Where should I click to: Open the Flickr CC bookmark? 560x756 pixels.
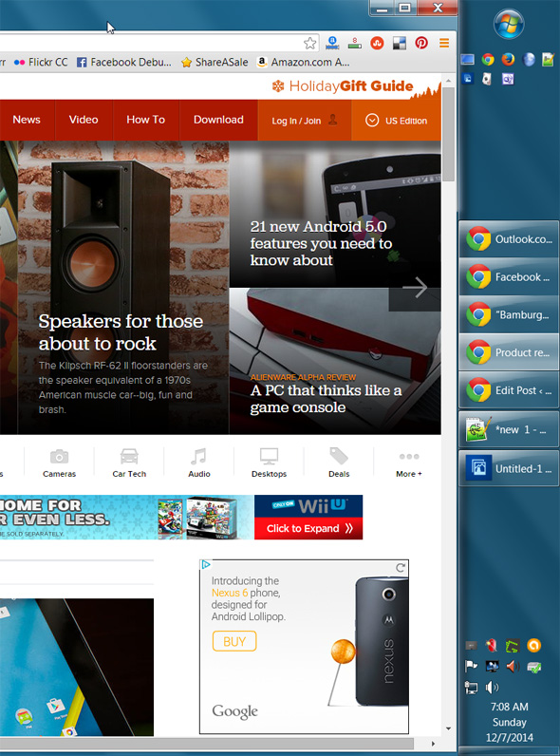[41, 62]
